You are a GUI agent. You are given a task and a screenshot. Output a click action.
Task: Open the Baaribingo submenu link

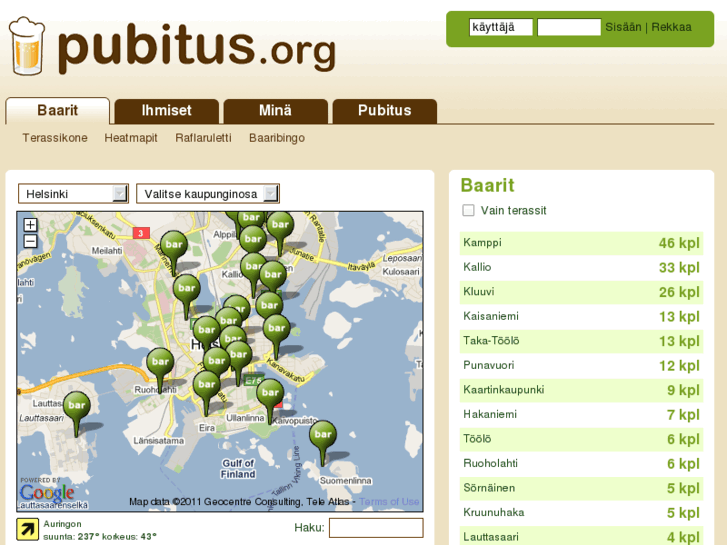coord(277,138)
